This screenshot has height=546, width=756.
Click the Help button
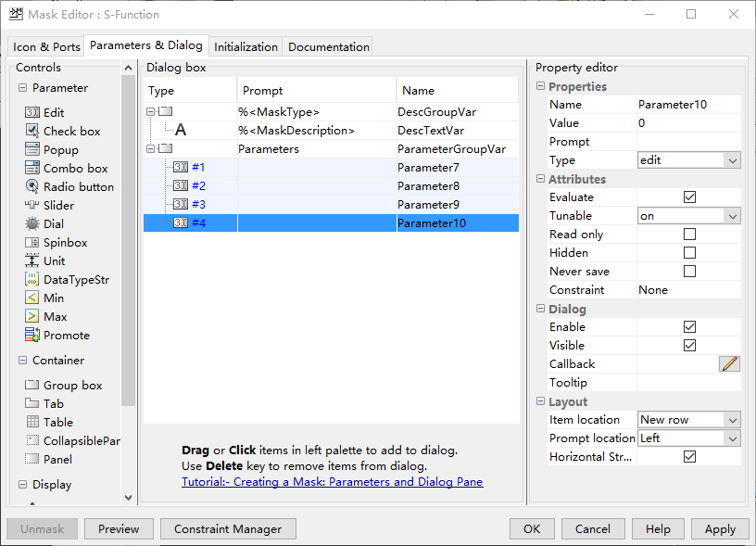coord(658,529)
